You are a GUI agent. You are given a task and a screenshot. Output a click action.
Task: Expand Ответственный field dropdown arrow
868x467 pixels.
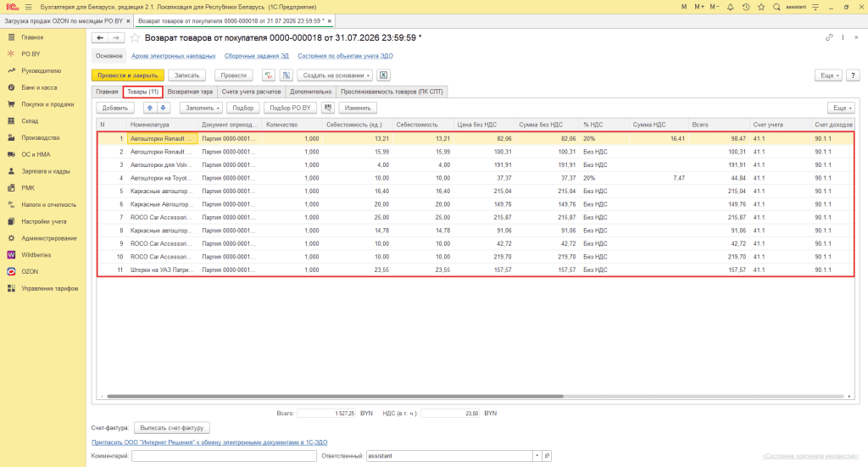[x=537, y=456]
